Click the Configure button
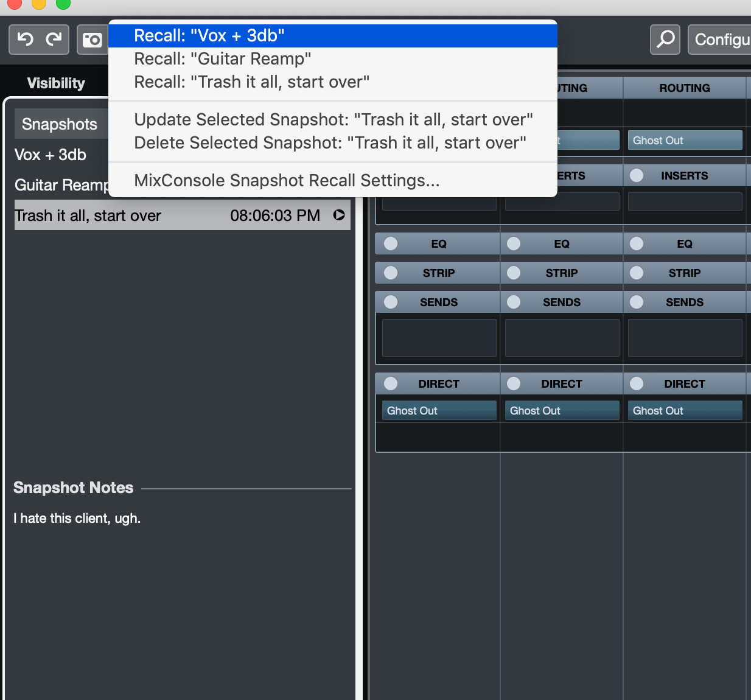Screen dimensions: 751x700 click(x=724, y=39)
